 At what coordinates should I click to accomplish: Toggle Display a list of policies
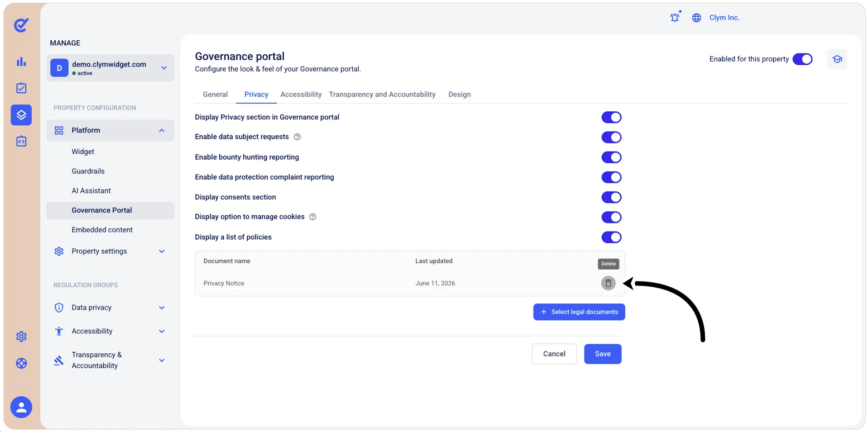click(x=611, y=237)
